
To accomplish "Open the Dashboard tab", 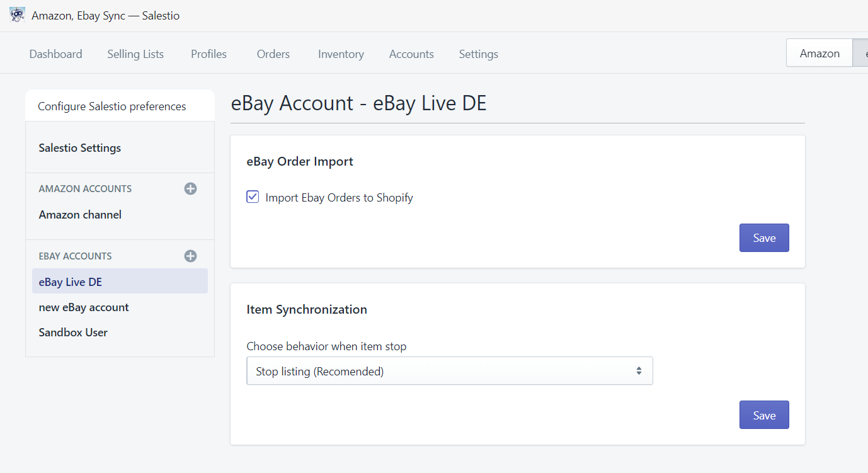I will click(x=56, y=54).
